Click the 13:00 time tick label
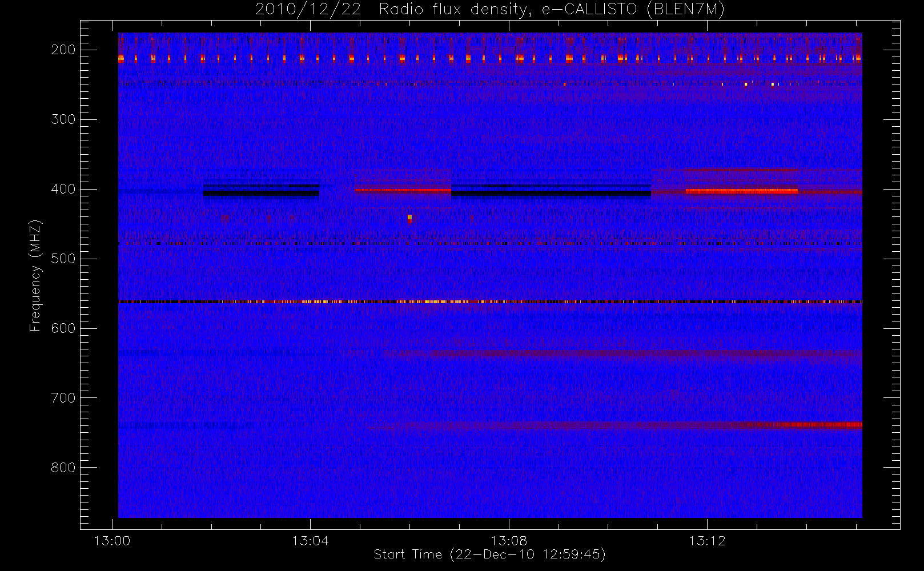This screenshot has width=924, height=571. (x=112, y=541)
